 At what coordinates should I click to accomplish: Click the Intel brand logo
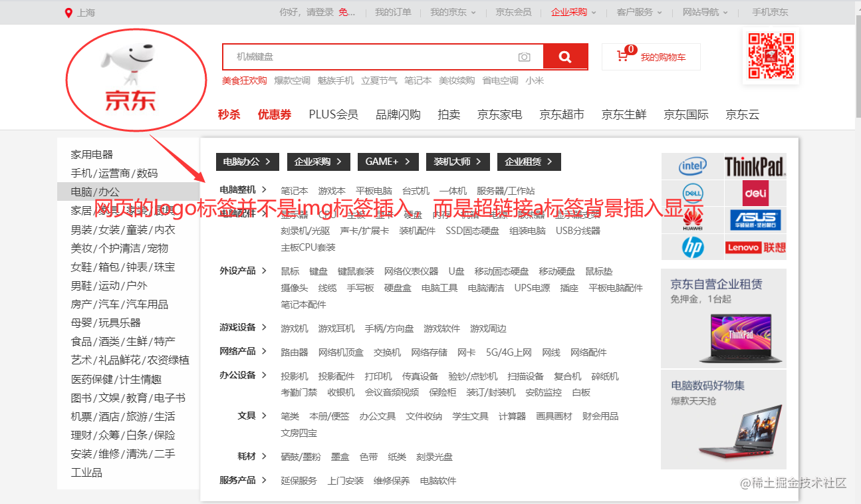pos(692,166)
